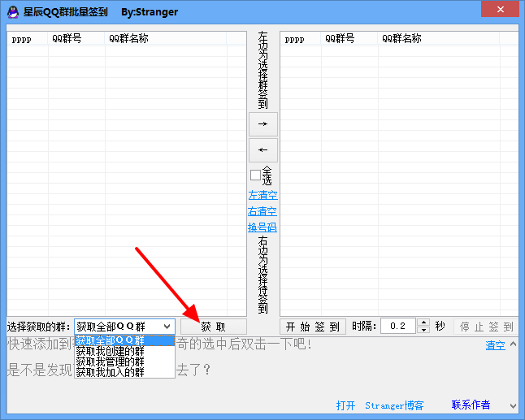Click the right arrow move button
Image resolution: width=525 pixels, height=420 pixels.
[x=262, y=123]
